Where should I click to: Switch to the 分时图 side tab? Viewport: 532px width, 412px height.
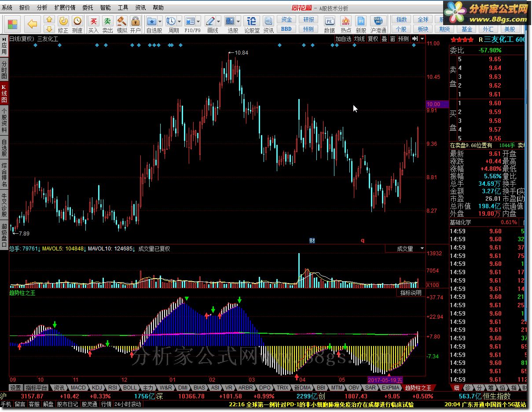click(x=4, y=70)
